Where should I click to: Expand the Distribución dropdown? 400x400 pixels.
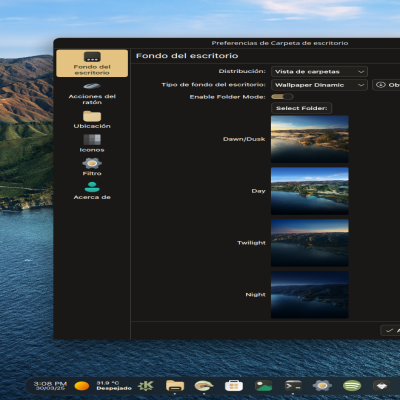[319, 72]
